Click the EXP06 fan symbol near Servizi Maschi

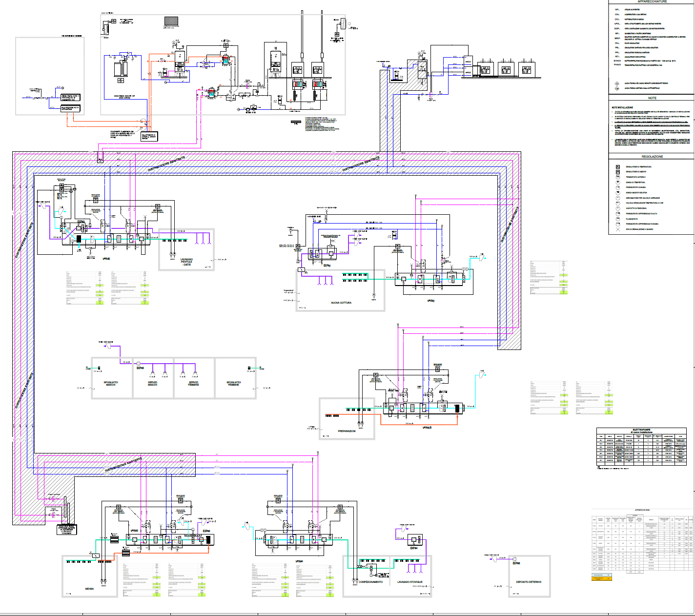tap(138, 363)
